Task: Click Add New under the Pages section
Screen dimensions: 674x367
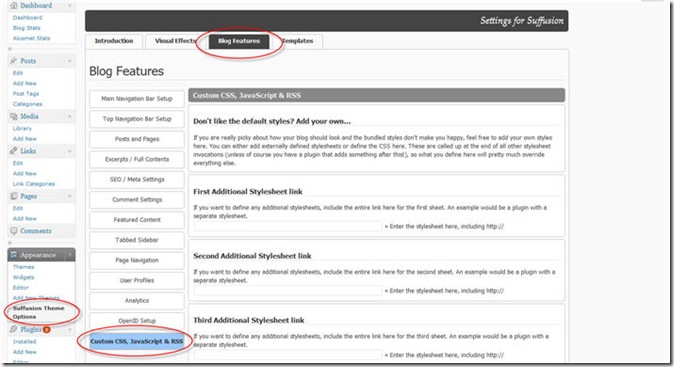Action: 25,219
